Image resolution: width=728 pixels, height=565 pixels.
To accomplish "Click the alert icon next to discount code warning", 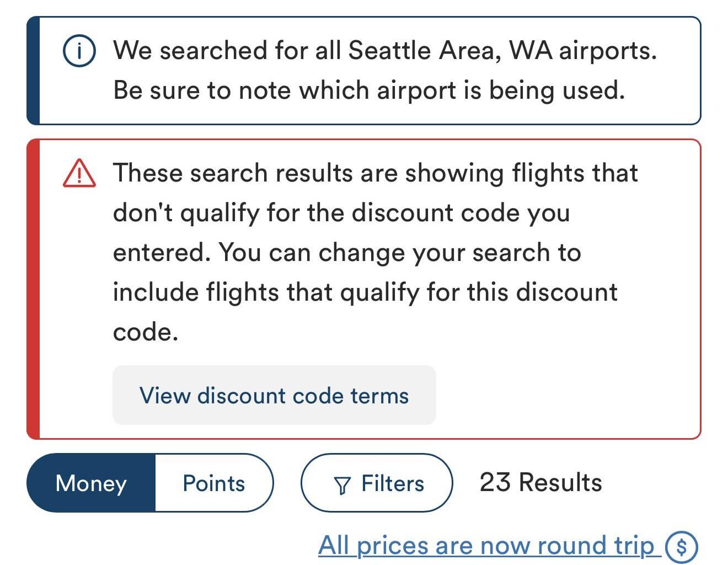I will 79,174.
